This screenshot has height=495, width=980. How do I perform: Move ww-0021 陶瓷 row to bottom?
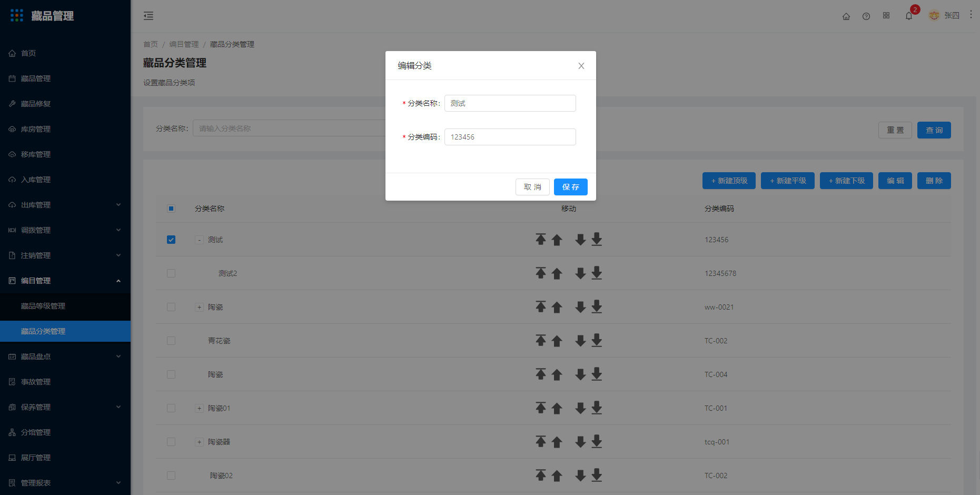coord(597,307)
